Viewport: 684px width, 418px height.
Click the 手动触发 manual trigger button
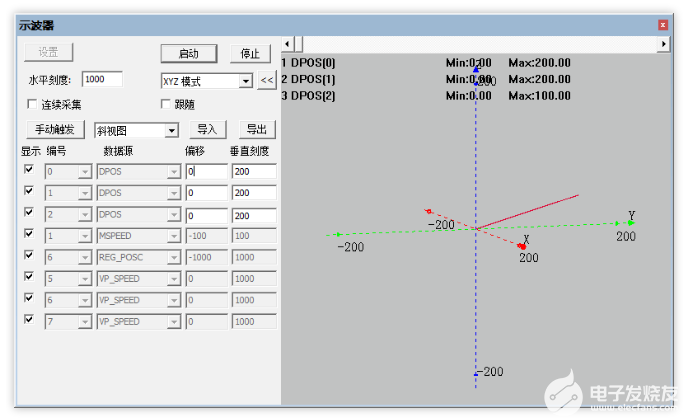pyautogui.click(x=55, y=130)
